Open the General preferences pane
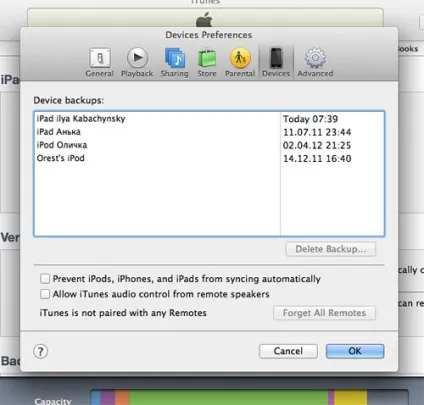Image resolution: width=424 pixels, height=405 pixels. (x=100, y=63)
